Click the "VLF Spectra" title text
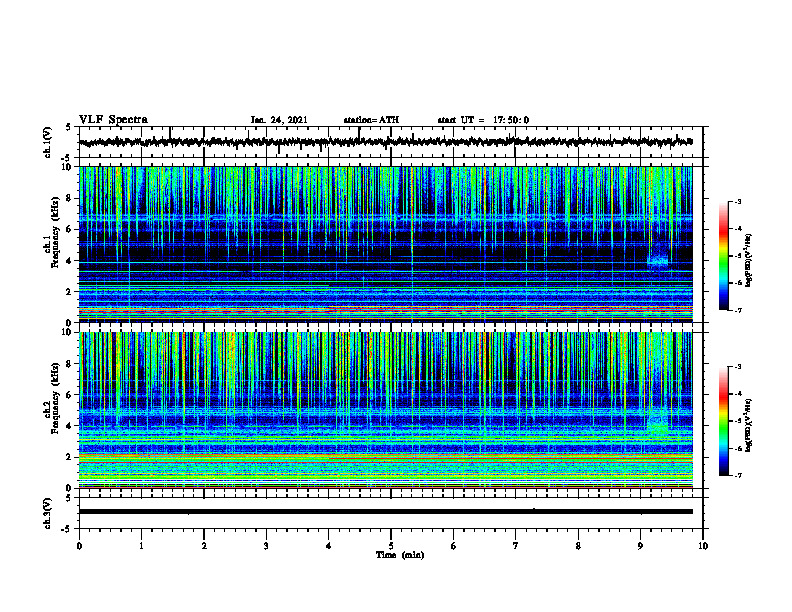 [113, 119]
